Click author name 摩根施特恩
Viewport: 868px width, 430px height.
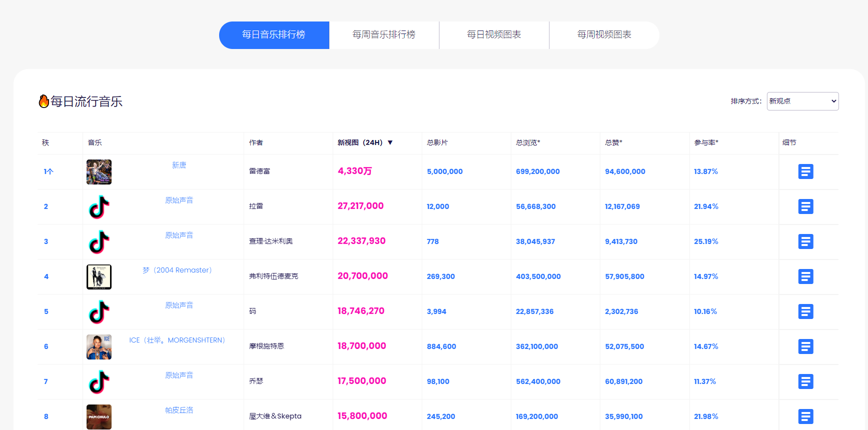(267, 346)
